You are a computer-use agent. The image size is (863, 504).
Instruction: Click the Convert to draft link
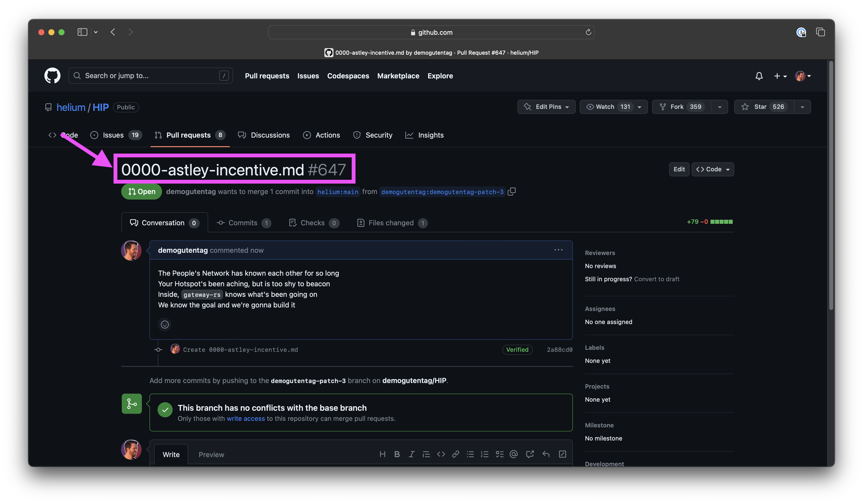point(656,279)
